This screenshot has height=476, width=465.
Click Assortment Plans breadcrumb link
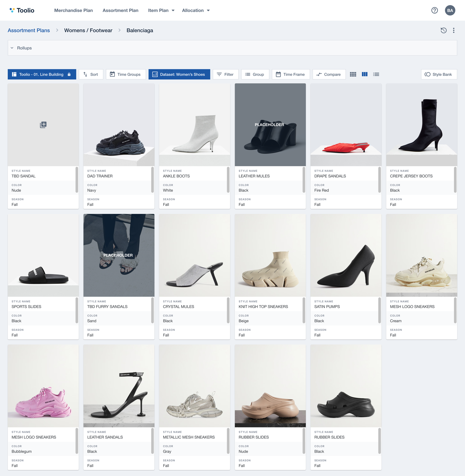29,30
